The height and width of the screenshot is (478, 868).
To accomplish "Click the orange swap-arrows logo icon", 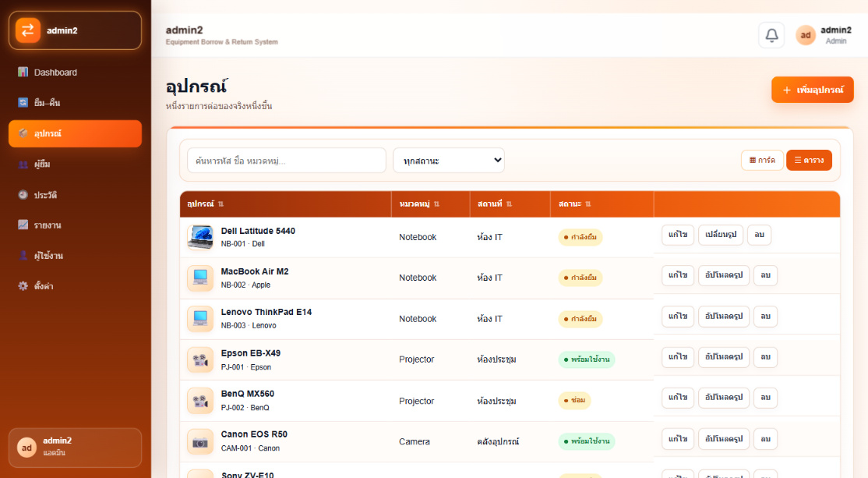I will click(x=28, y=30).
